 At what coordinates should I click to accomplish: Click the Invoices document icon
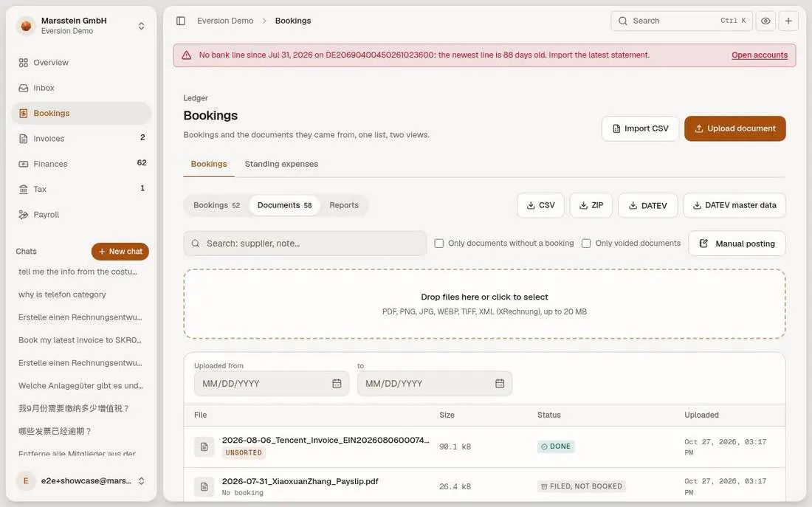(24, 139)
